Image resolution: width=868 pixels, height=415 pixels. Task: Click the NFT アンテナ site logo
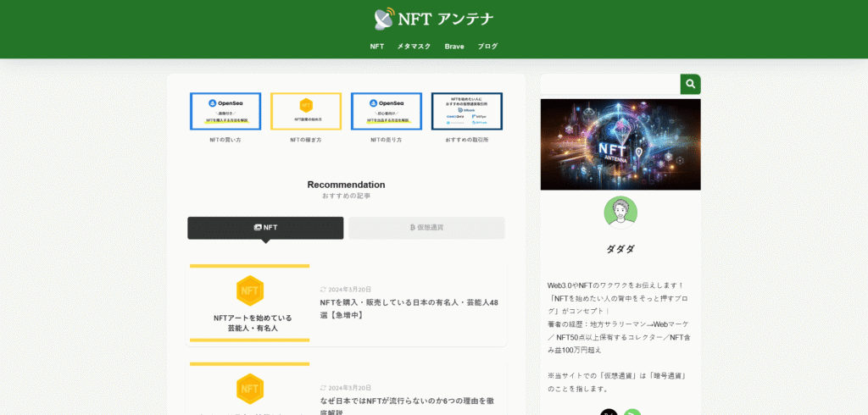tap(433, 19)
